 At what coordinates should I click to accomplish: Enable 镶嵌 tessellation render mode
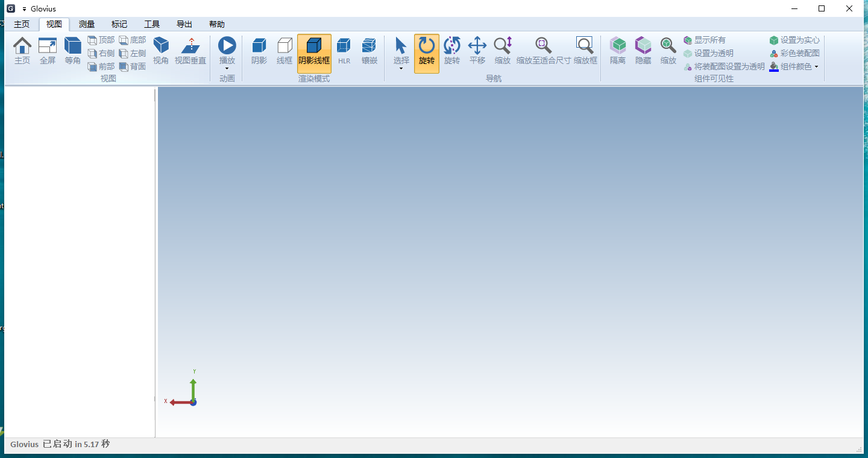(x=370, y=51)
